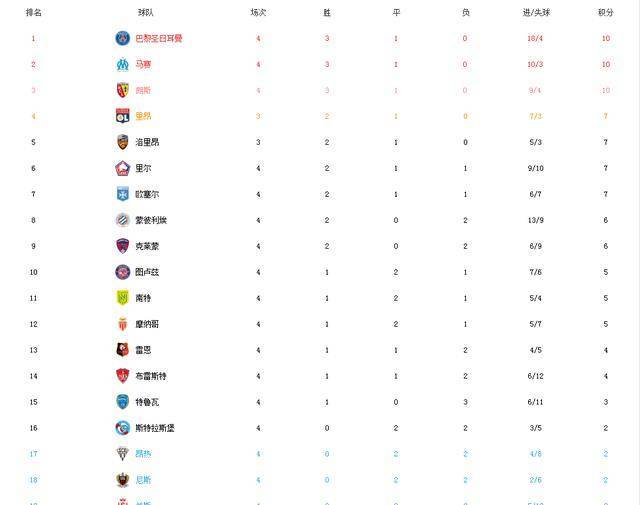The width and height of the screenshot is (640, 505).
Task: Click the 排名 column header
Action: (x=33, y=13)
